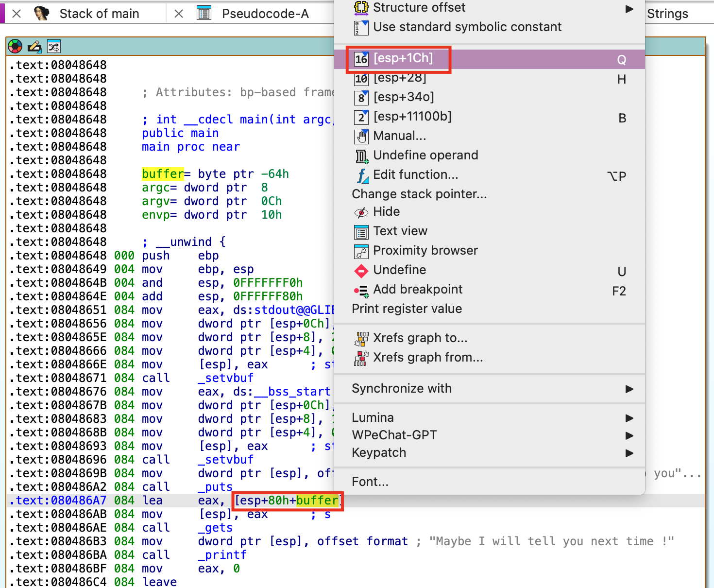Click octal base icon for [esp+34o]
This screenshot has width=714, height=588.
tap(361, 98)
